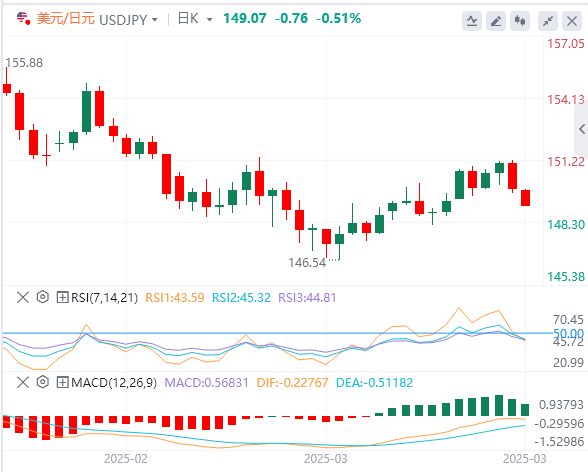Expand the MACD panel plus icon
The width and height of the screenshot is (588, 472).
pos(62,383)
